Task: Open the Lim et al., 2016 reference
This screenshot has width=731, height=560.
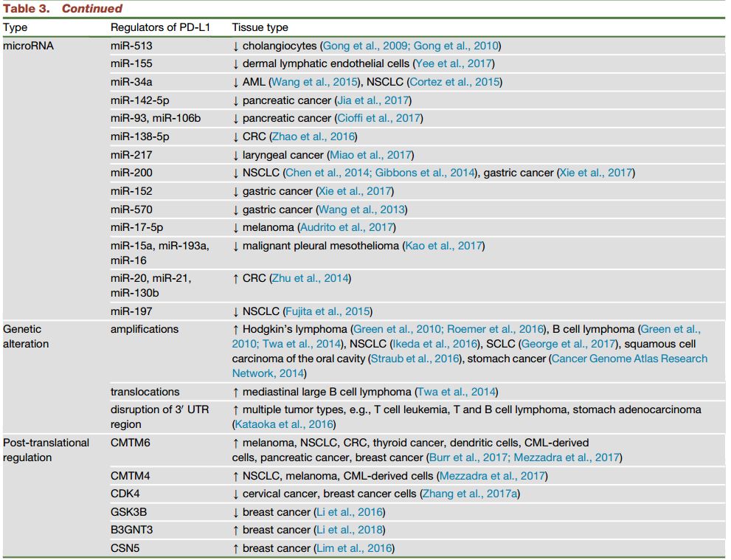Action: pyautogui.click(x=354, y=549)
